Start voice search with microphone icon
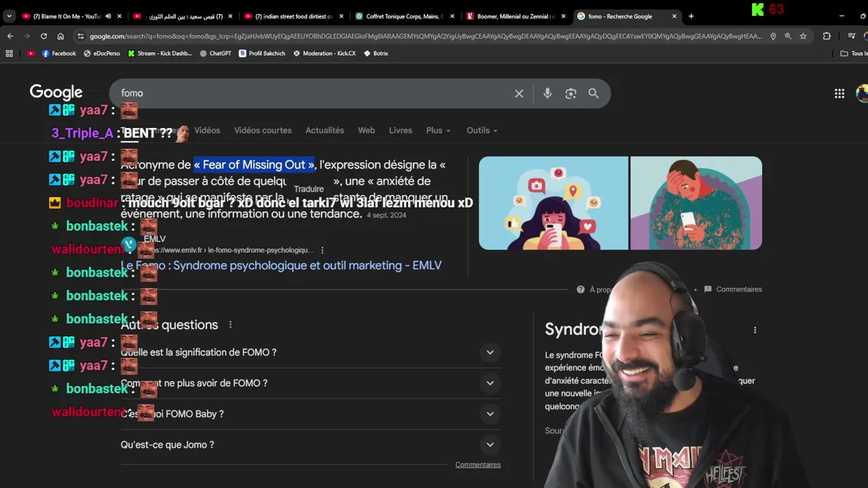Image resolution: width=868 pixels, height=488 pixels. pyautogui.click(x=547, y=94)
